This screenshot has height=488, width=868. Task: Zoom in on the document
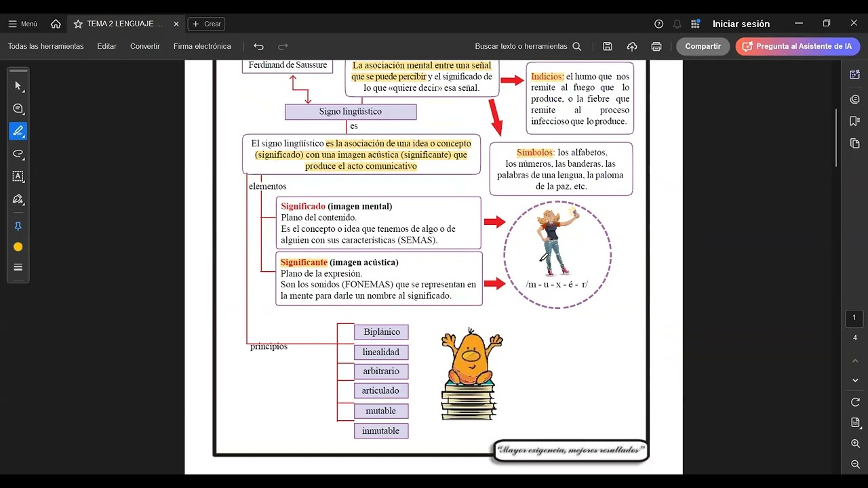855,443
